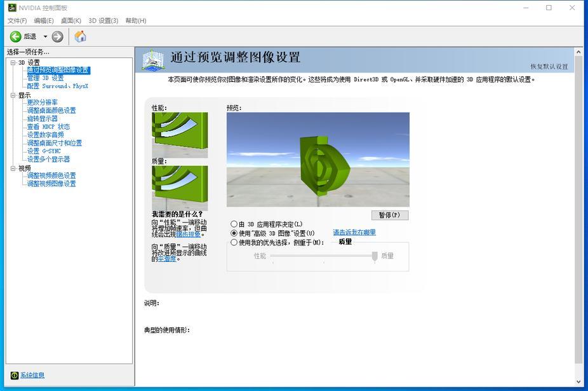Screen dimensions: 588x391
Task: Open 旋转显示器 page
Action: pyautogui.click(x=43, y=119)
